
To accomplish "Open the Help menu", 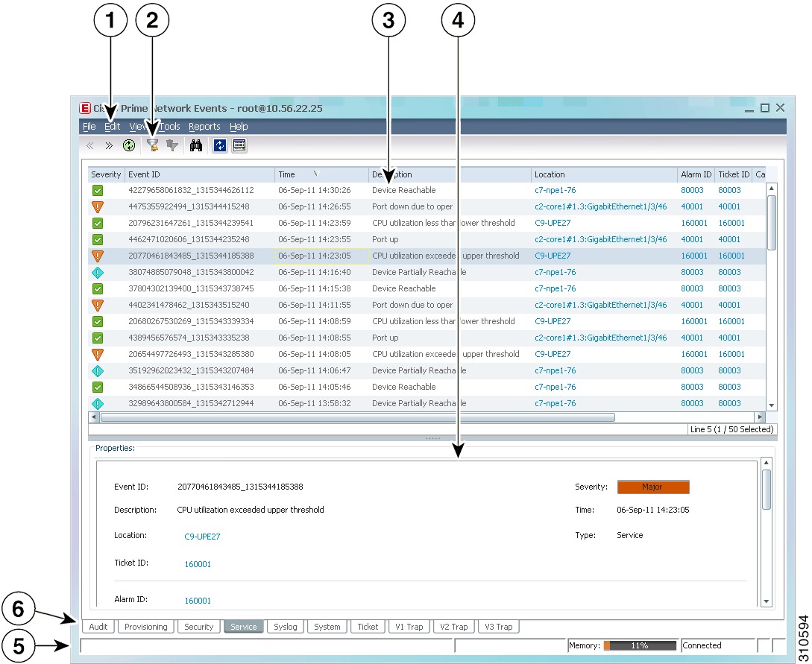I will point(239,126).
